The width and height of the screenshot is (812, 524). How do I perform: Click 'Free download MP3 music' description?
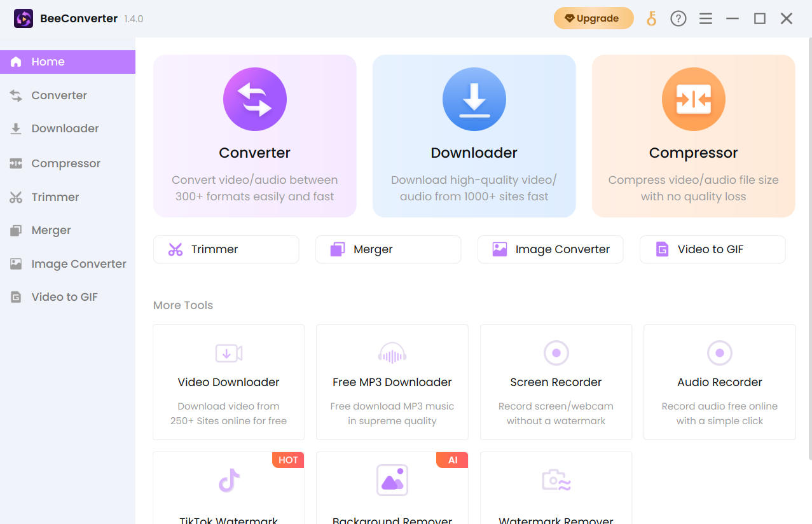392,406
